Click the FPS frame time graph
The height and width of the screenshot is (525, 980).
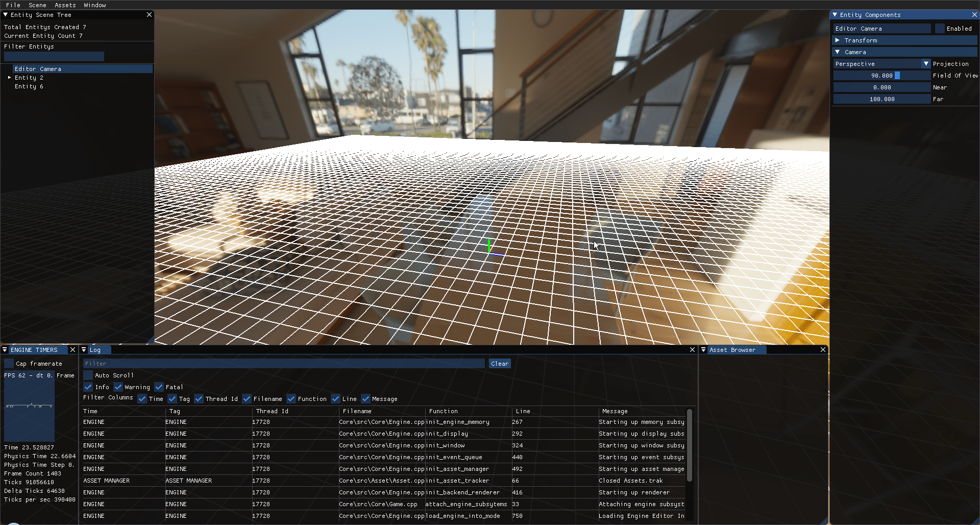click(x=29, y=406)
